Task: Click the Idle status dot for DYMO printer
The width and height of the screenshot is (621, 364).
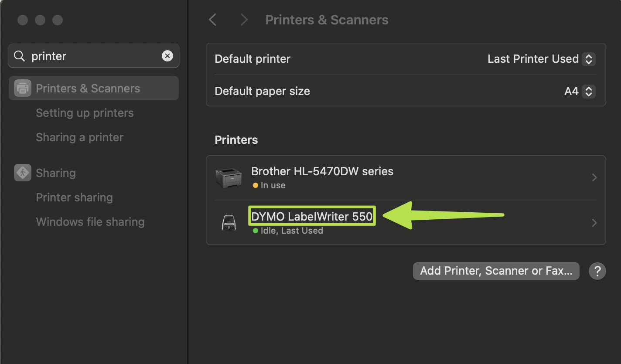Action: coord(255,230)
